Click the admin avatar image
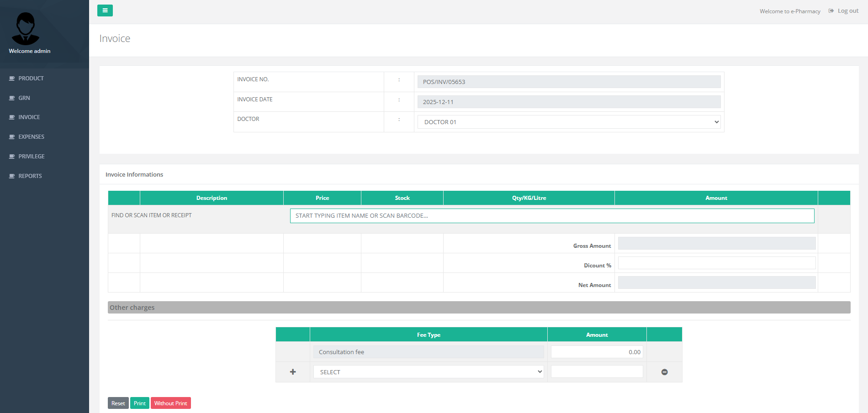The height and width of the screenshot is (413, 868). pos(25,28)
